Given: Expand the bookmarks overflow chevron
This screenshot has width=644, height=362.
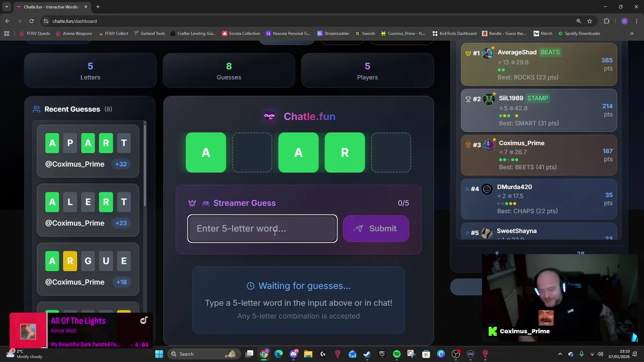Looking at the screenshot, I should pos(631,34).
